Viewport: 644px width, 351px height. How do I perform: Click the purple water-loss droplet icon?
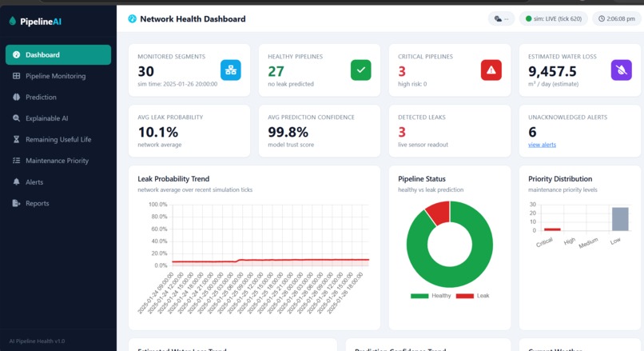[622, 70]
